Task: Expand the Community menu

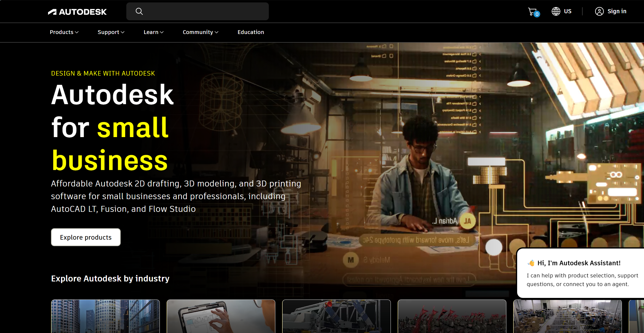Action: point(201,32)
